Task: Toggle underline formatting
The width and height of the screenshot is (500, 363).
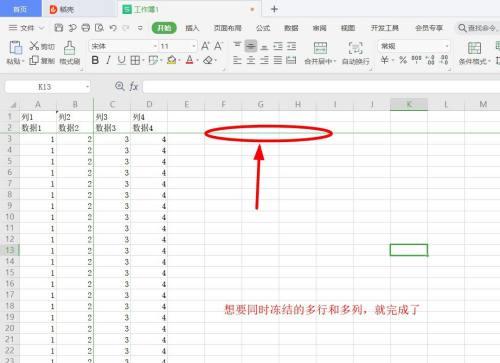Action: point(122,60)
